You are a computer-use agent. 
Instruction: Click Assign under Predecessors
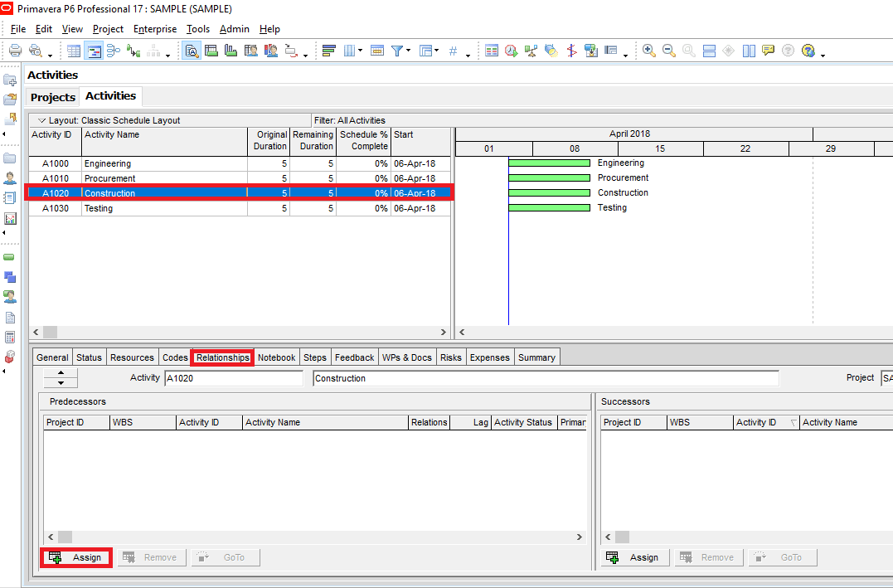[x=76, y=558]
